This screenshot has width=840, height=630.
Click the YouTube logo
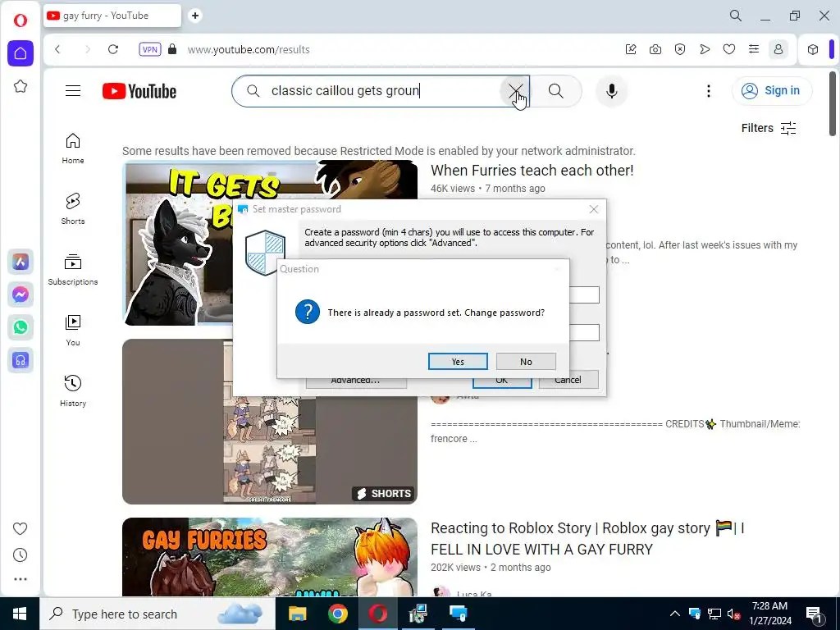139,91
